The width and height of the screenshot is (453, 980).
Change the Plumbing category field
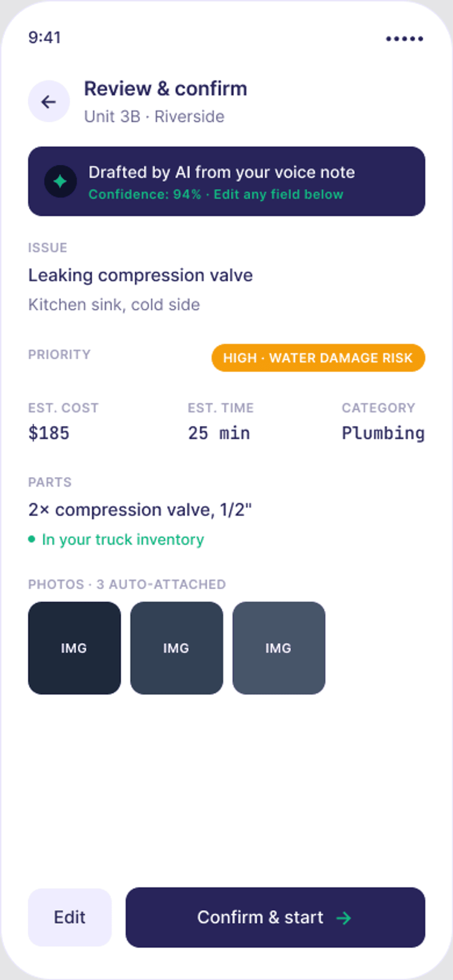pyautogui.click(x=383, y=433)
